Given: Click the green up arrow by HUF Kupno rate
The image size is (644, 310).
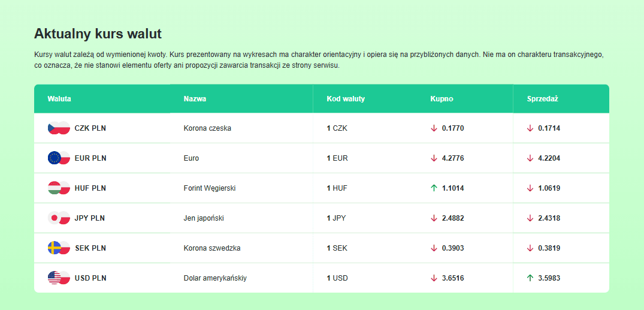Looking at the screenshot, I should pyautogui.click(x=434, y=188).
